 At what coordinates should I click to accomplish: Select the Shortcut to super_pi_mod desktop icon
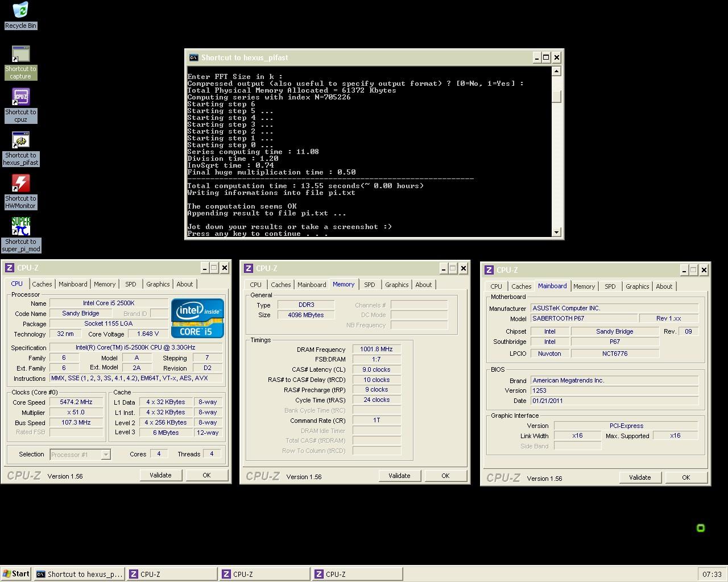coord(20,235)
